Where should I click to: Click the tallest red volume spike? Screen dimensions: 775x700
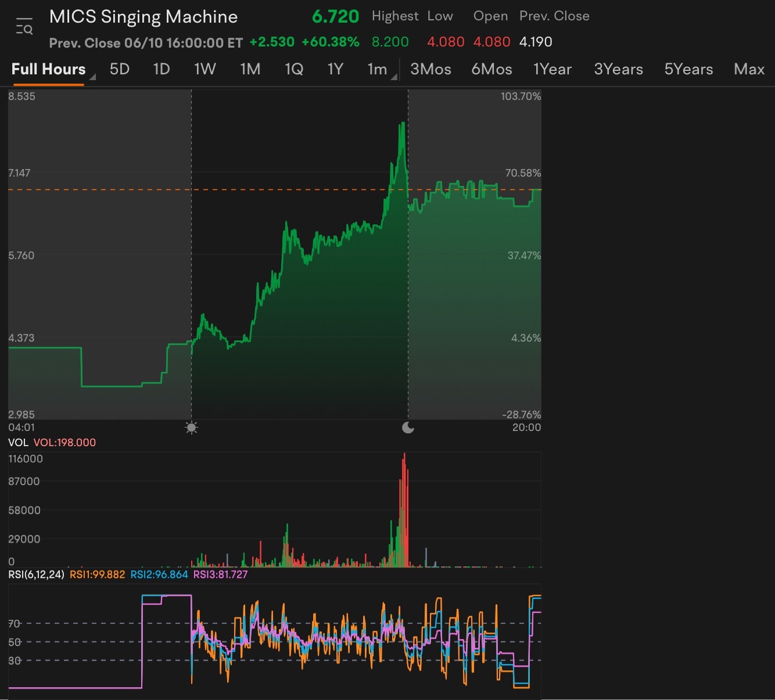pyautogui.click(x=404, y=510)
